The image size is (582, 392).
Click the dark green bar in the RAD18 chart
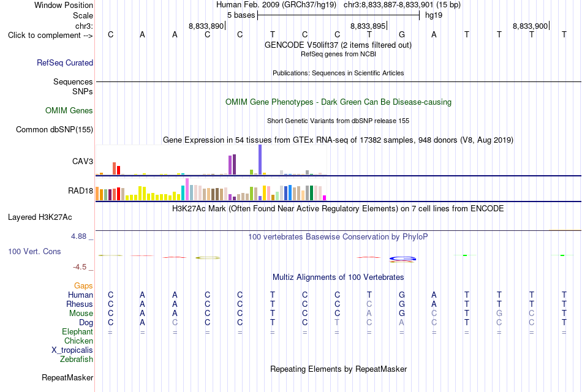[311, 193]
